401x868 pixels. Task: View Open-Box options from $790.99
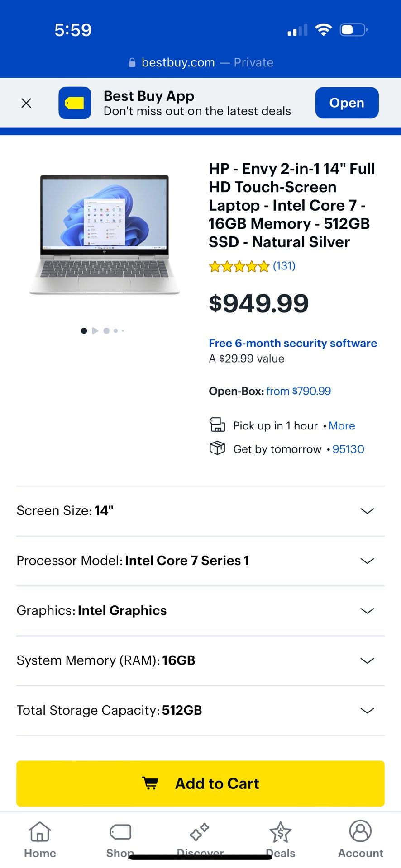pos(298,391)
